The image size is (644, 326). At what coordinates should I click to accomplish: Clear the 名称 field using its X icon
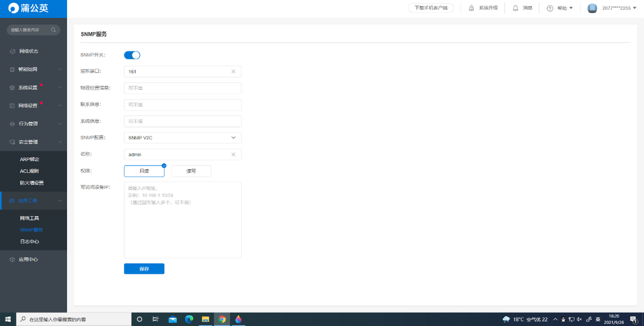click(233, 155)
